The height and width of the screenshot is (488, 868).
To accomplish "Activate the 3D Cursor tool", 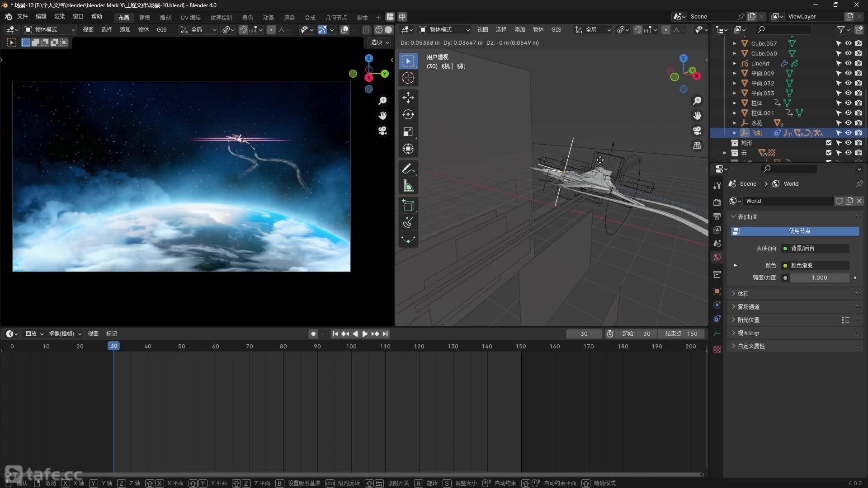I will click(408, 78).
